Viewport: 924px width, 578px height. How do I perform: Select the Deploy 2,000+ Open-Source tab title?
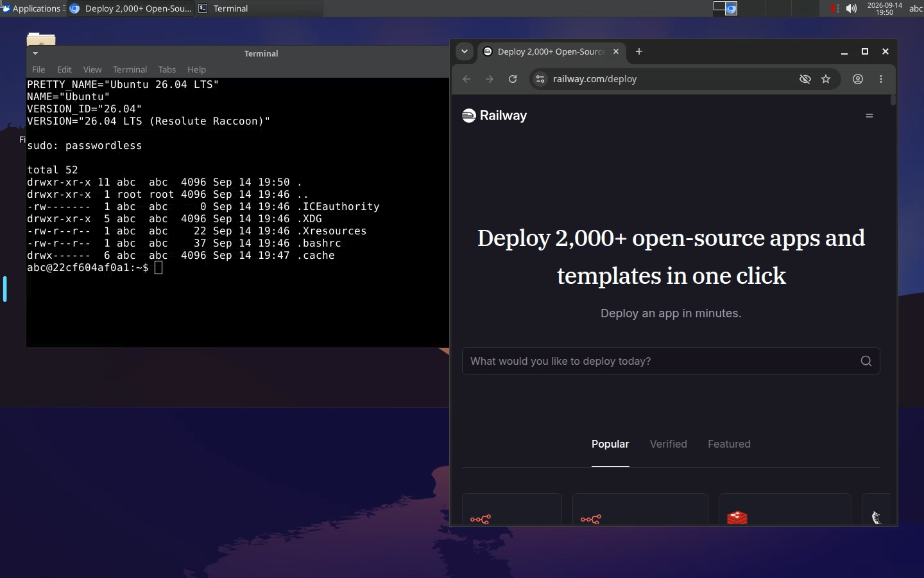(x=551, y=52)
